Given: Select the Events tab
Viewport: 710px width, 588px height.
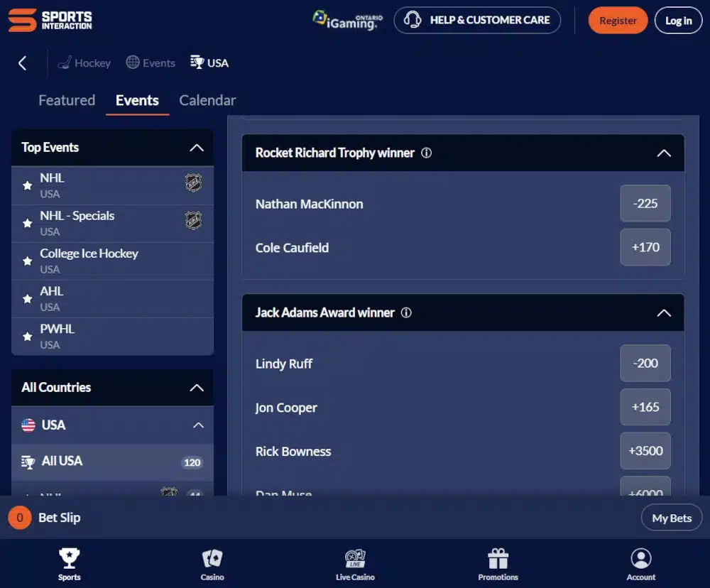Looking at the screenshot, I should point(137,100).
